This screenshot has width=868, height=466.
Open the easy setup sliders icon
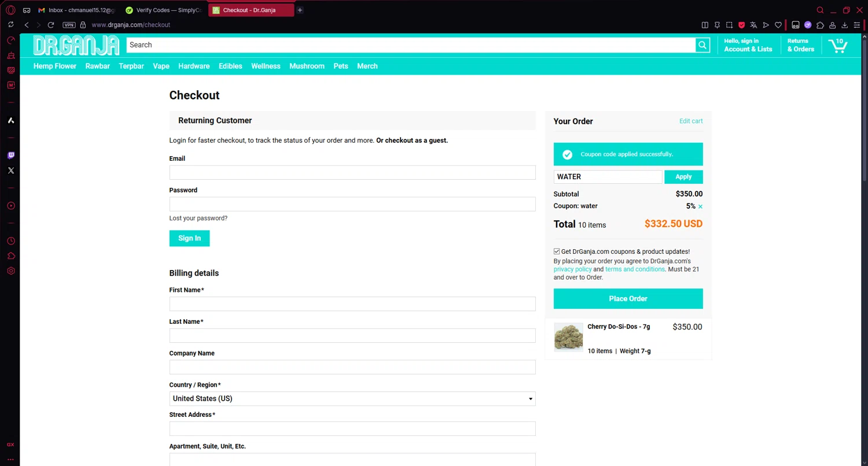coord(857,25)
